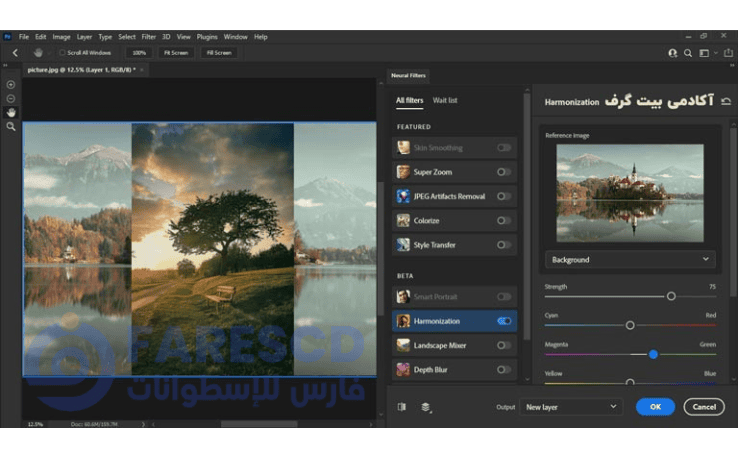Confirm with the OK button

(x=655, y=407)
